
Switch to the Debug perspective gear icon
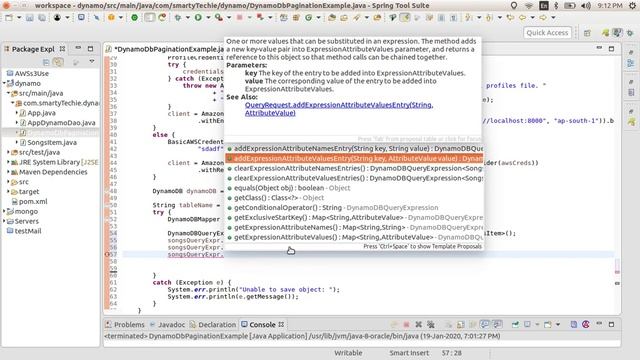[631, 33]
